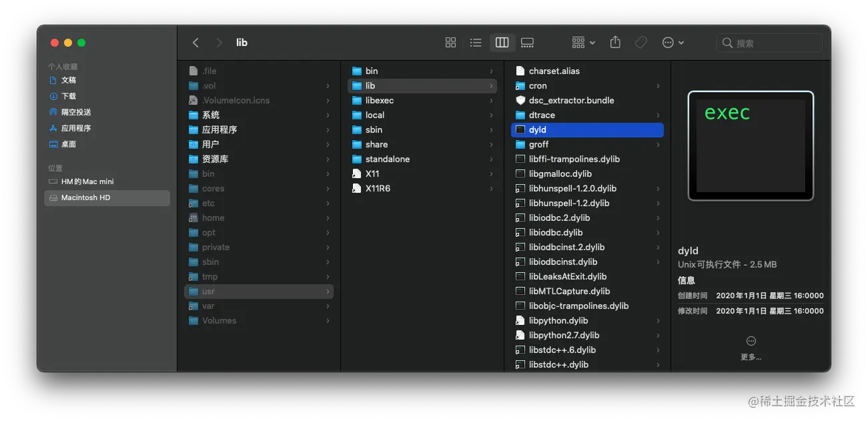Click the X11 alias icon
Image resolution: width=868 pixels, height=421 pixels.
[357, 173]
